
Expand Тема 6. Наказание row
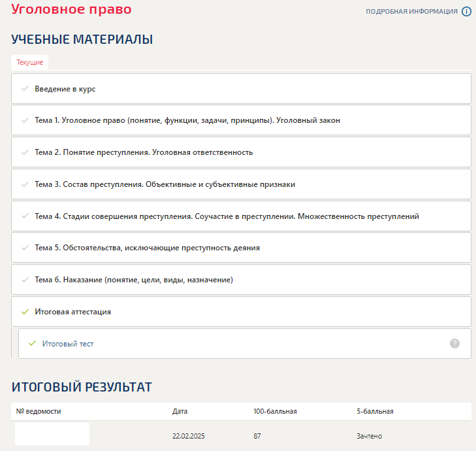[x=241, y=280]
